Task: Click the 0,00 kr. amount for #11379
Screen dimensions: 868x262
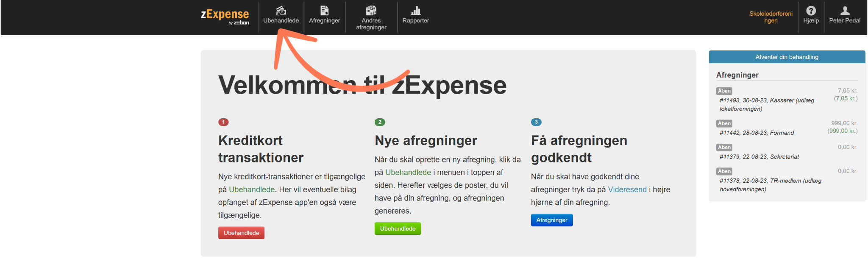Action: [x=847, y=147]
